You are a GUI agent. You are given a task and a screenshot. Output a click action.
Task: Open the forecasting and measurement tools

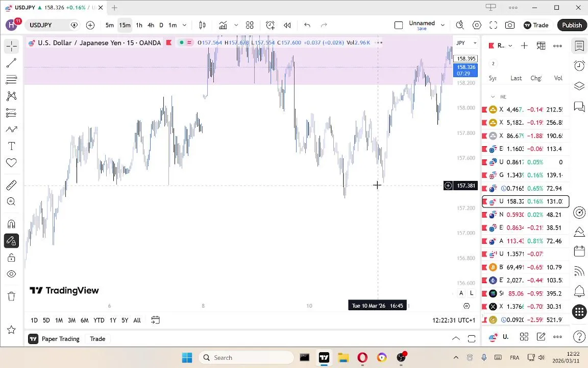pyautogui.click(x=11, y=112)
